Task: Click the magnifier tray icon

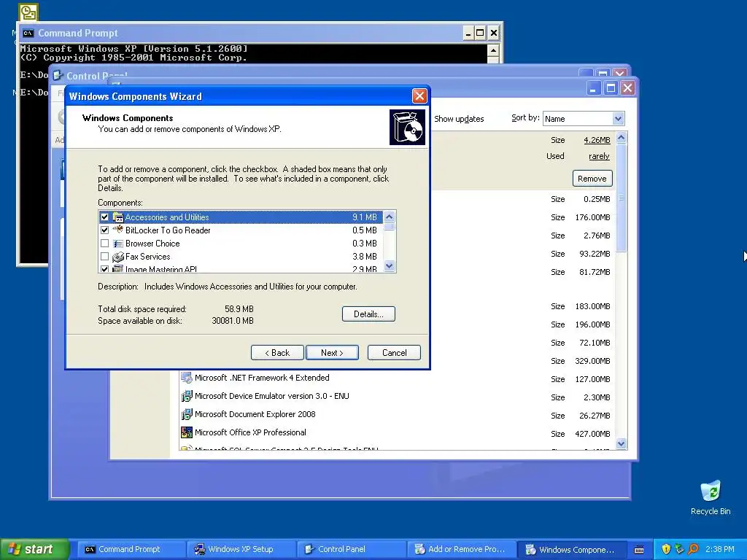Action: tap(693, 549)
